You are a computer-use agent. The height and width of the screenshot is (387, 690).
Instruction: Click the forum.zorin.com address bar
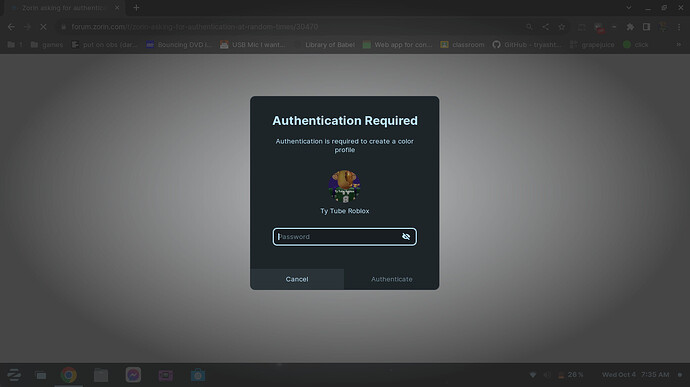click(x=290, y=27)
